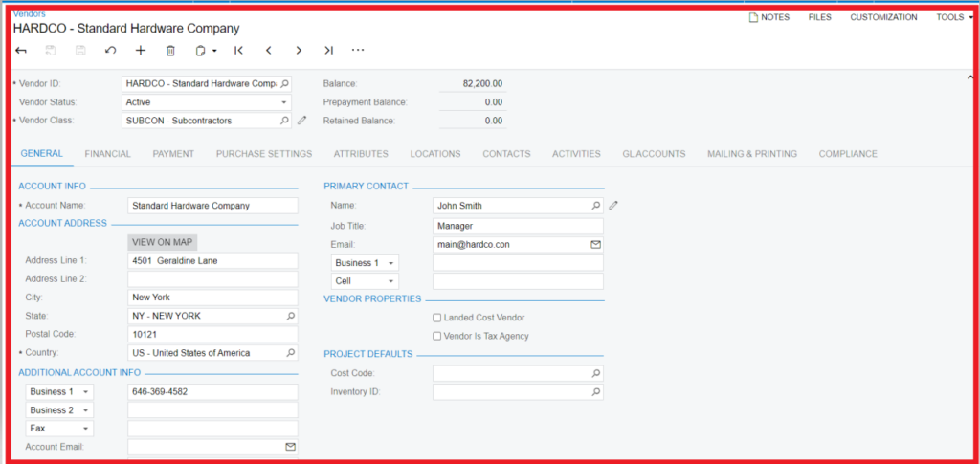980x464 pixels.
Task: Click the View on Map button
Action: 163,242
